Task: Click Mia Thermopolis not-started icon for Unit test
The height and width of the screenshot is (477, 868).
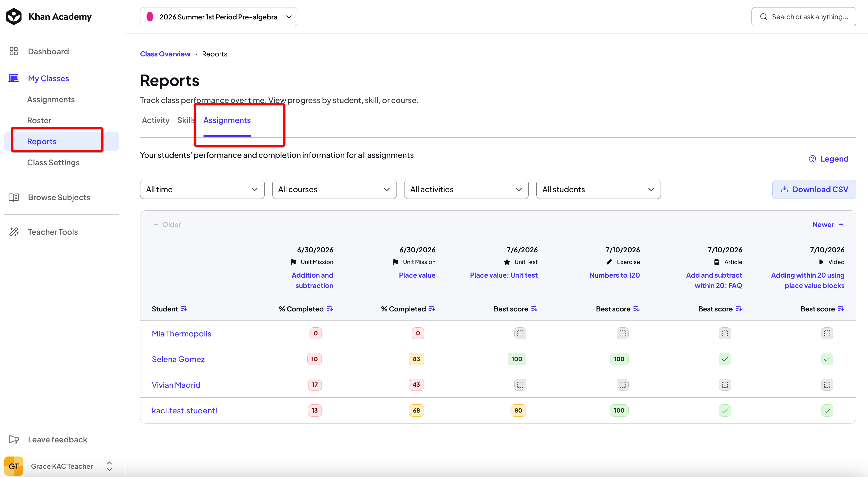Action: tap(520, 333)
